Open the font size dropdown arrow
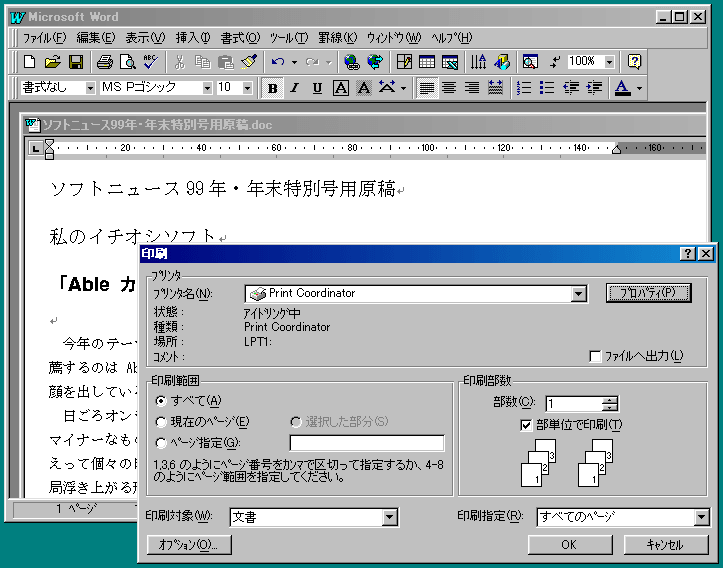This screenshot has height=568, width=723. (x=248, y=88)
